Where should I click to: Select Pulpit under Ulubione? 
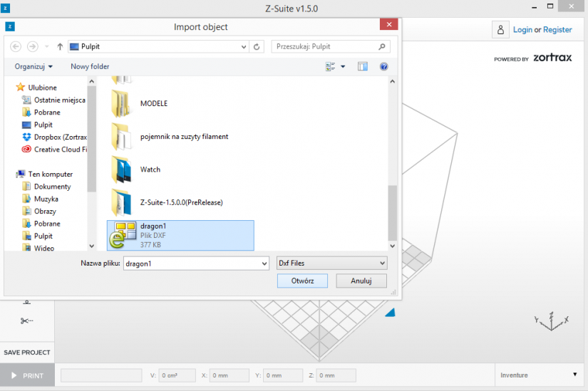coord(38,125)
